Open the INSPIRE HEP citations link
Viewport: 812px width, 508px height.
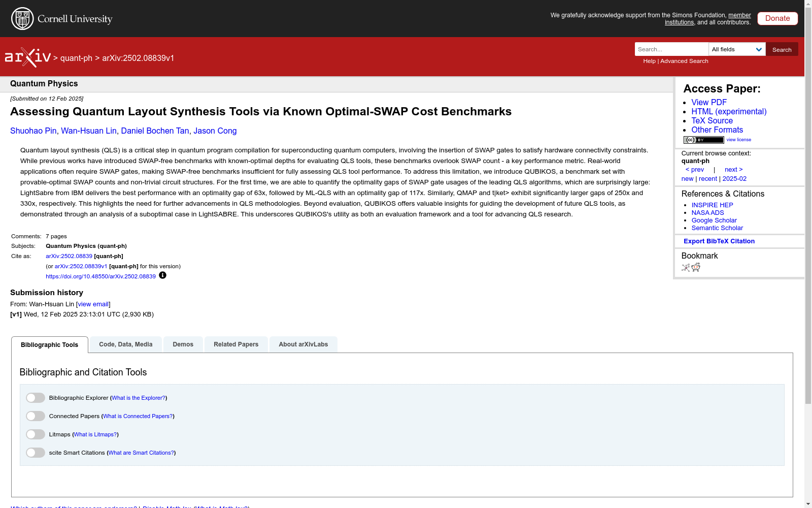pos(712,205)
